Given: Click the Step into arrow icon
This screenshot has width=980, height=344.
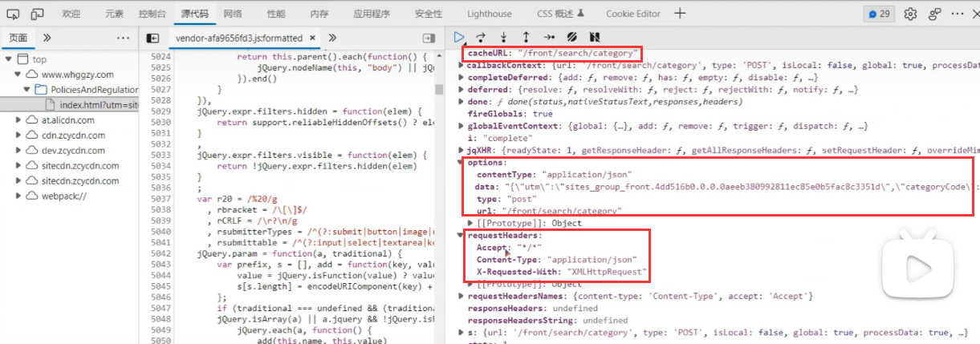Looking at the screenshot, I should click(503, 37).
